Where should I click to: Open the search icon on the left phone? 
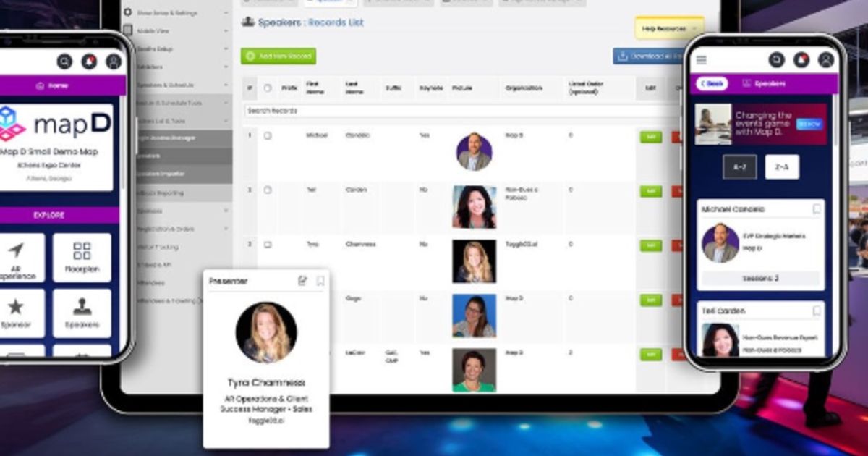pyautogui.click(x=63, y=59)
